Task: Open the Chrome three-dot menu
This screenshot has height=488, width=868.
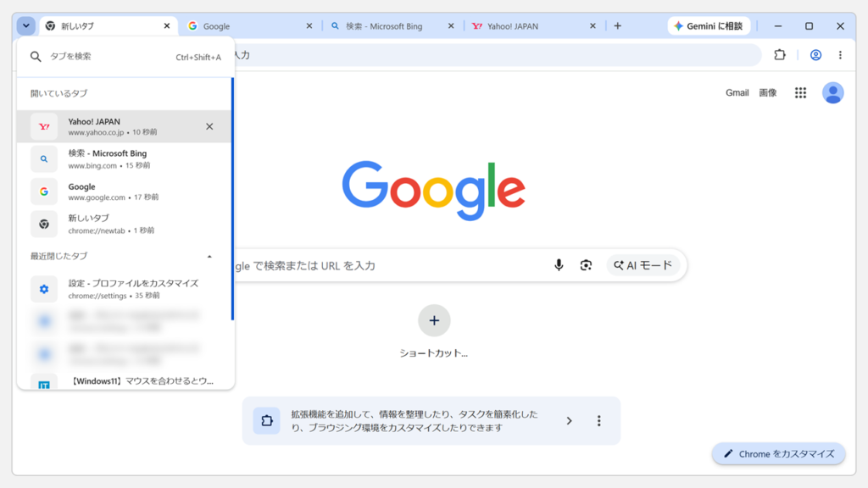Action: click(x=840, y=55)
